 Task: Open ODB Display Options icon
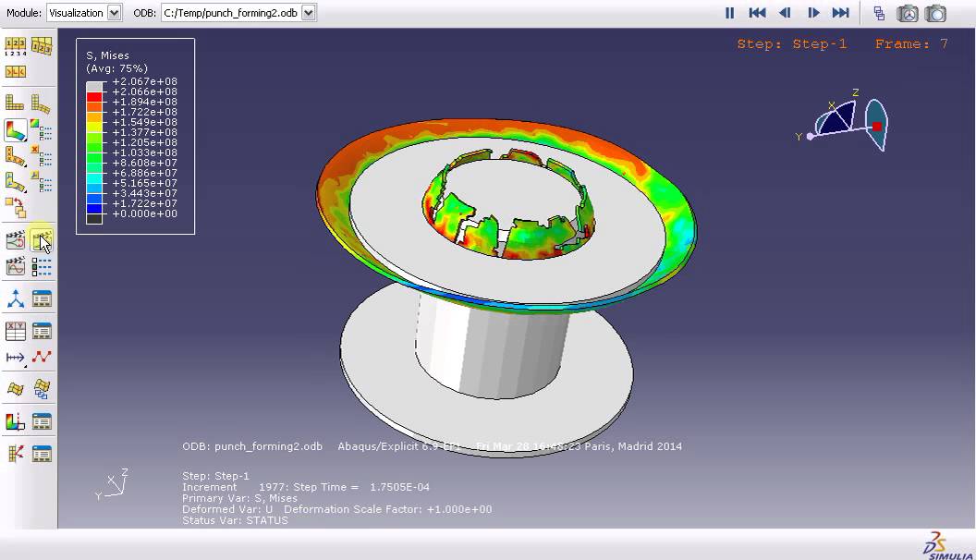click(15, 71)
